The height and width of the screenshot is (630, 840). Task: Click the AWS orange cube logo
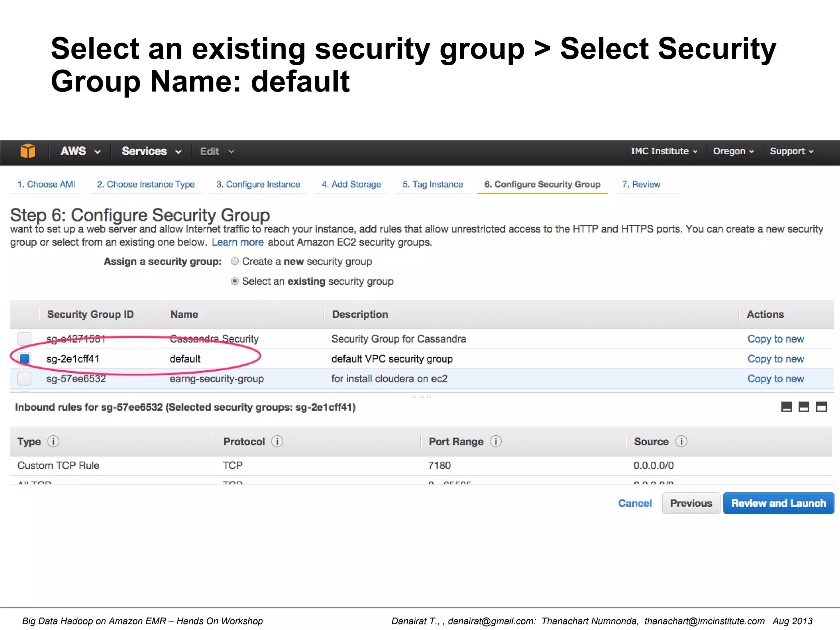click(28, 151)
